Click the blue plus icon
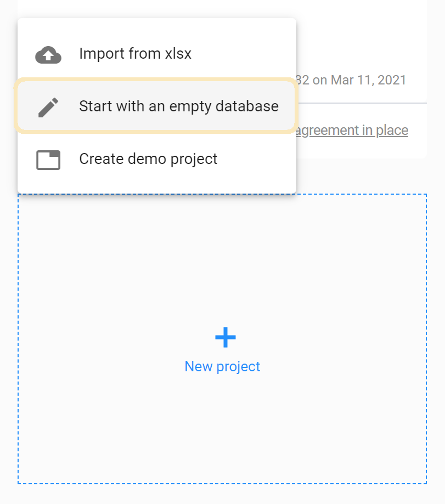Image resolution: width=445 pixels, height=504 pixels. pyautogui.click(x=226, y=337)
